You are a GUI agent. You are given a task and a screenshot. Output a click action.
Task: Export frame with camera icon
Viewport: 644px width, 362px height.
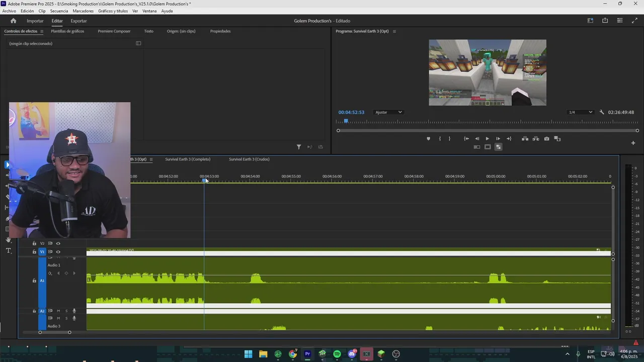coord(546,139)
